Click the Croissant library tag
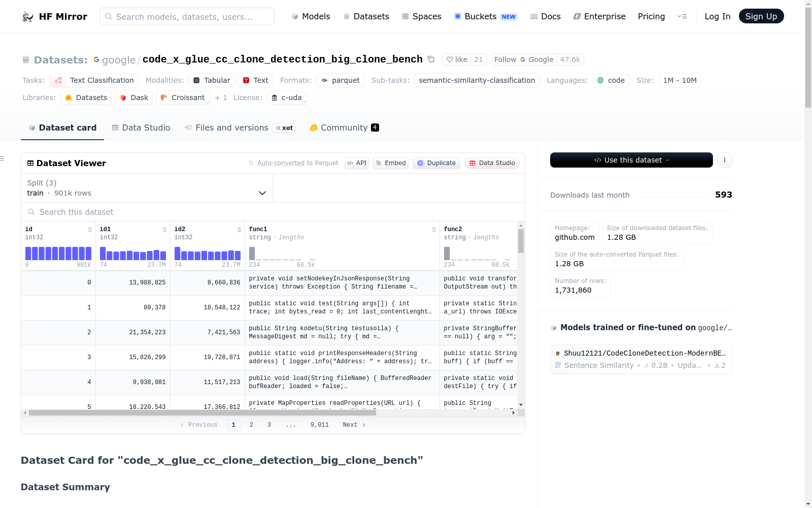The image size is (812, 508). click(x=183, y=98)
